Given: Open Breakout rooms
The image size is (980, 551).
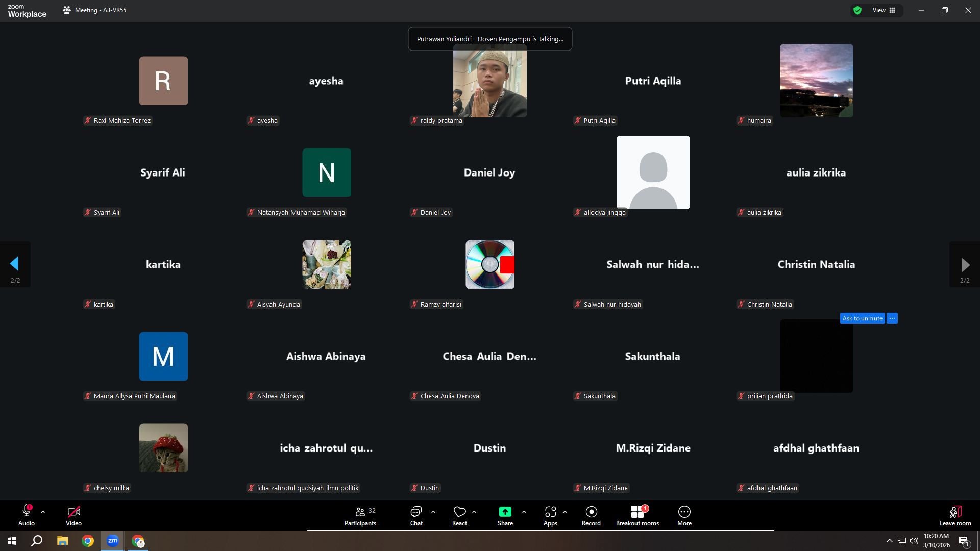Looking at the screenshot, I should pyautogui.click(x=637, y=516).
